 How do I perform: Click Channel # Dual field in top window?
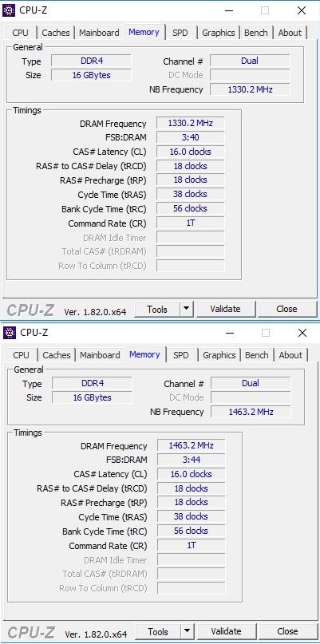point(250,61)
